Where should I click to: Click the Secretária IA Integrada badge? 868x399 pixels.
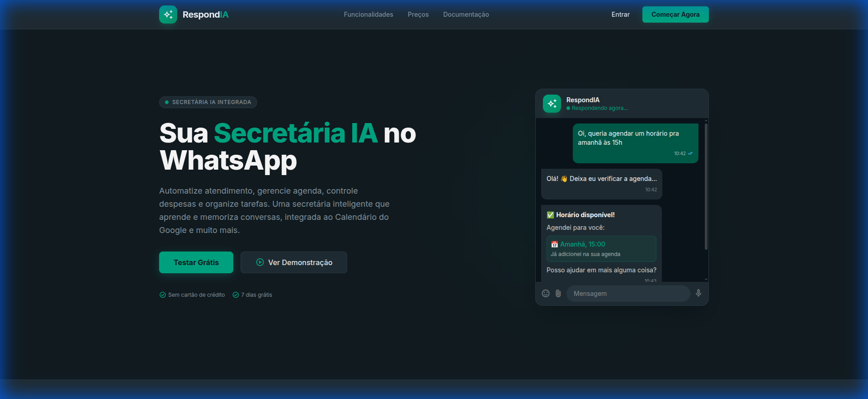click(208, 102)
